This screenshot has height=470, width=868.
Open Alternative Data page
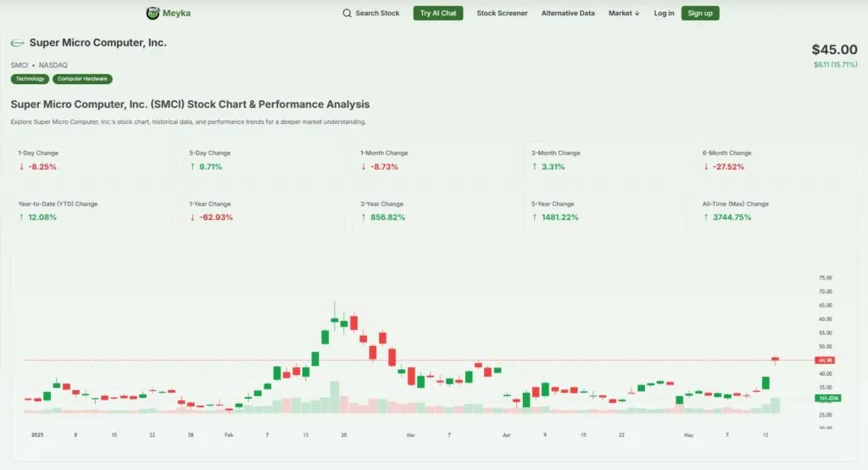point(568,13)
